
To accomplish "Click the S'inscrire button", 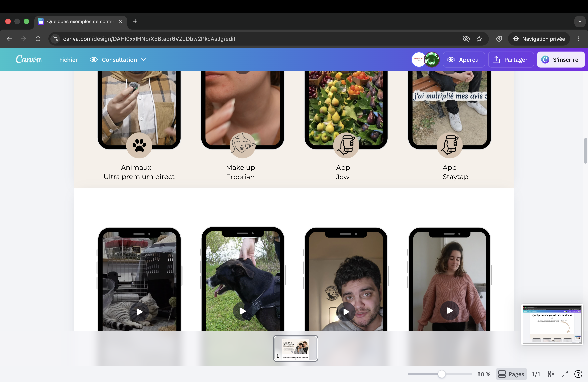I will [561, 60].
